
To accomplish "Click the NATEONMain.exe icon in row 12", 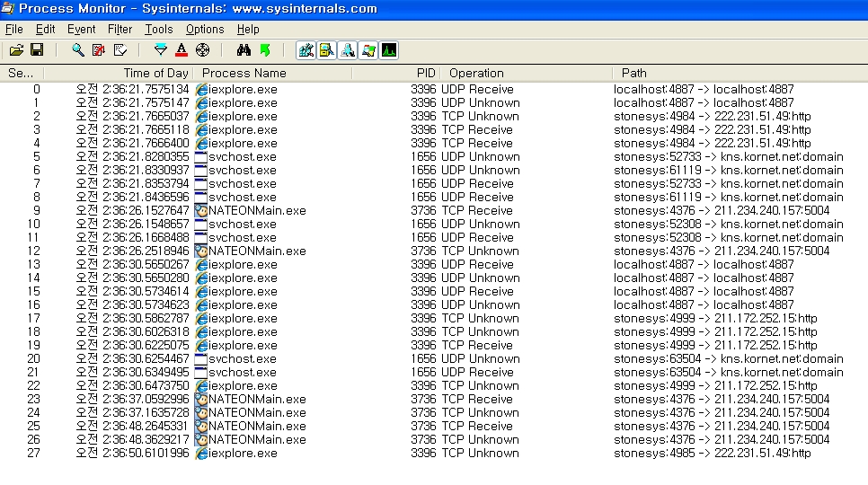I will (201, 251).
